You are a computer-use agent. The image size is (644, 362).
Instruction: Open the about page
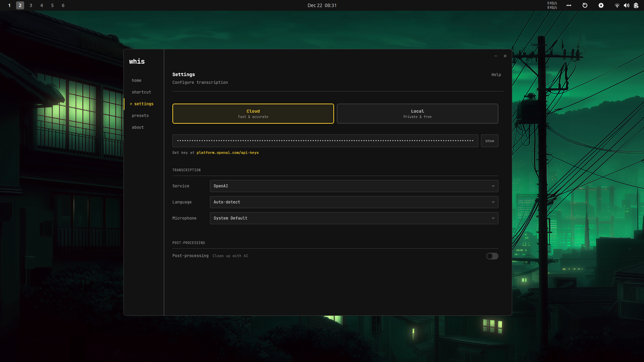point(138,127)
